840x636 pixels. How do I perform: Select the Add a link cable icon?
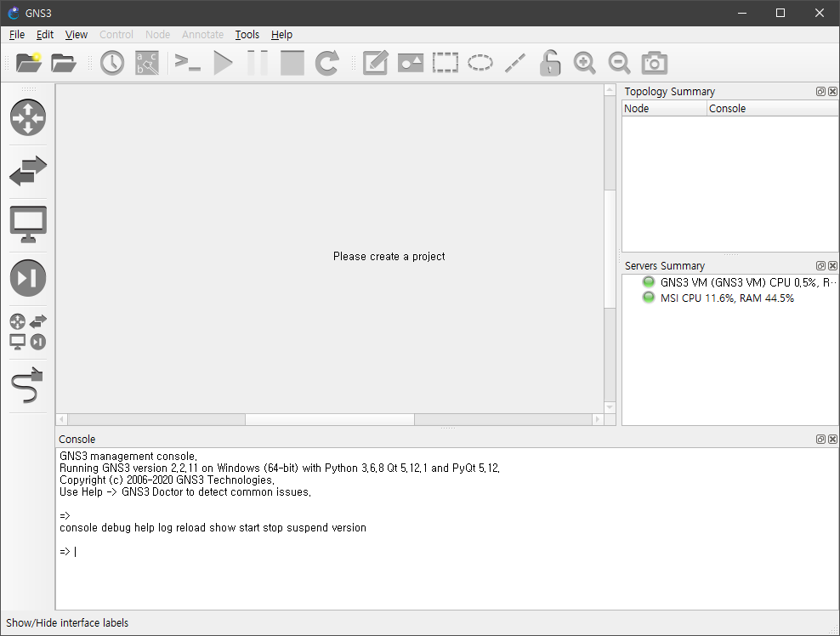[x=27, y=385]
